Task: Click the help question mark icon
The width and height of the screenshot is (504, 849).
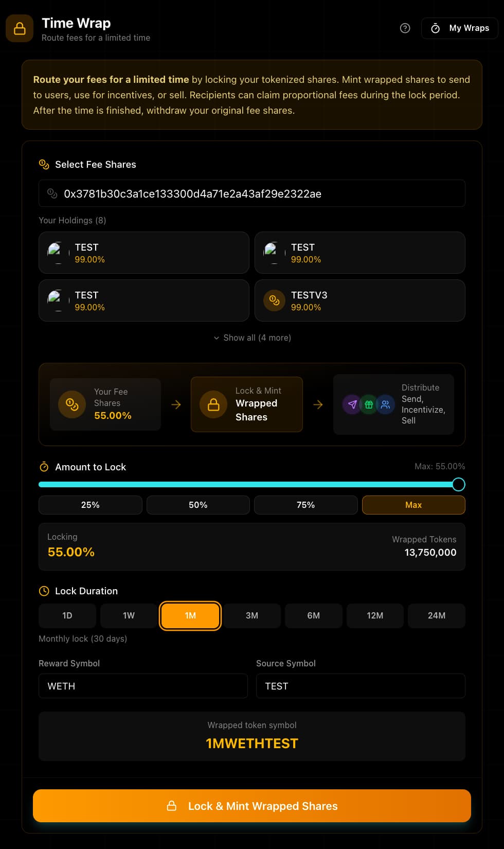Action: 405,28
